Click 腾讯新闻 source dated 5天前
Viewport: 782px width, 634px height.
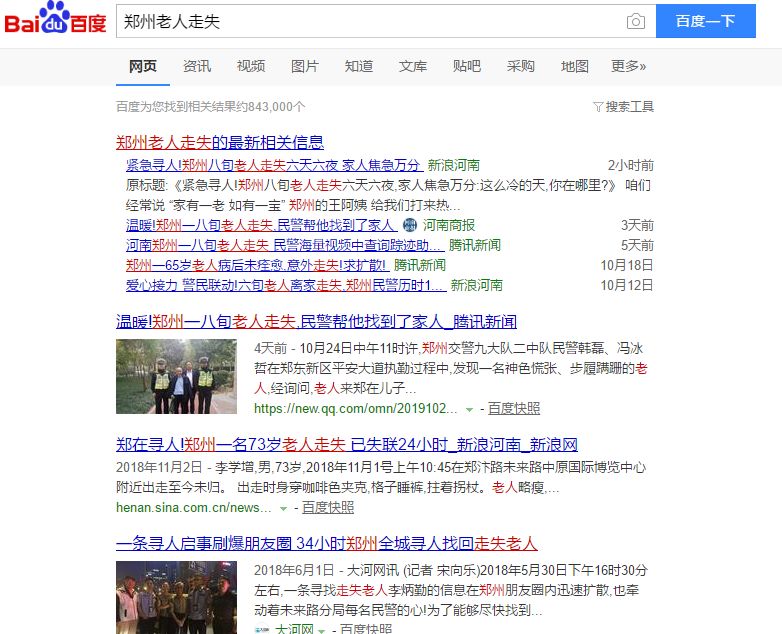(x=474, y=245)
